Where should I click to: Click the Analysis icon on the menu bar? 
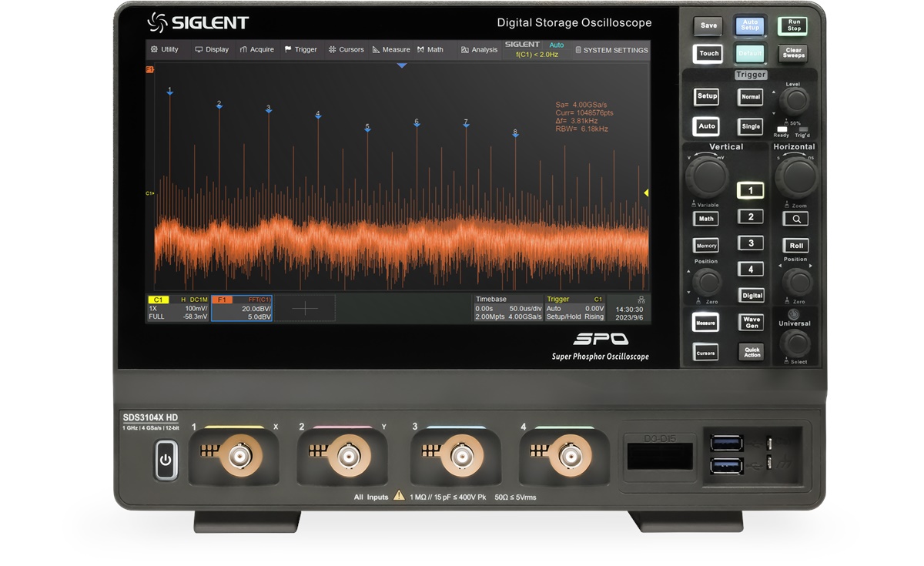point(463,49)
